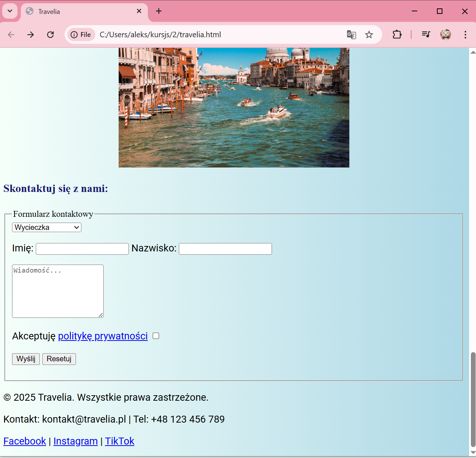
Task: Click the 2025 Travelia copyright text
Action: (106, 397)
